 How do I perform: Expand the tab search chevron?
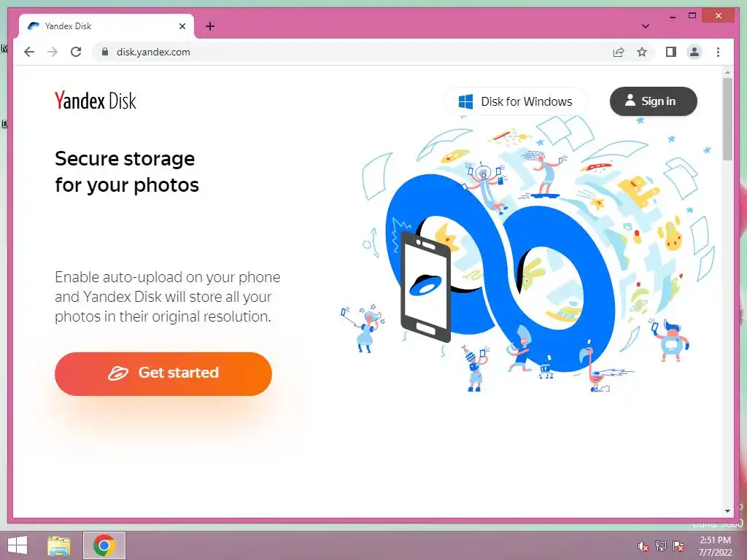[x=645, y=26]
